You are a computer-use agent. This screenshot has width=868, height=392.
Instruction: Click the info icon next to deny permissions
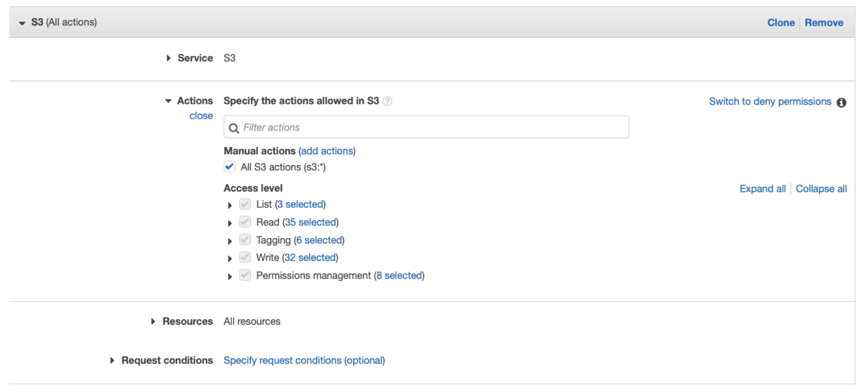pyautogui.click(x=841, y=102)
